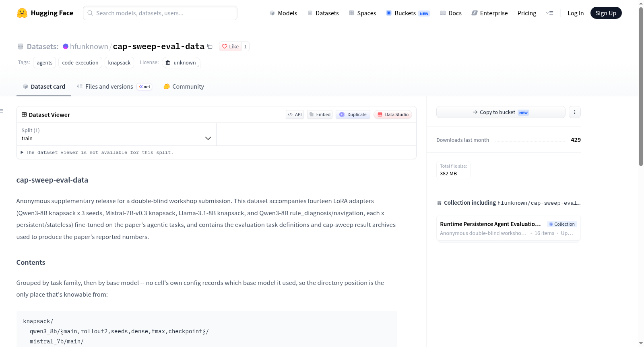Image resolution: width=644 pixels, height=347 pixels.
Task: Click the cap-sweep-eval-data card heading
Action: [52, 180]
